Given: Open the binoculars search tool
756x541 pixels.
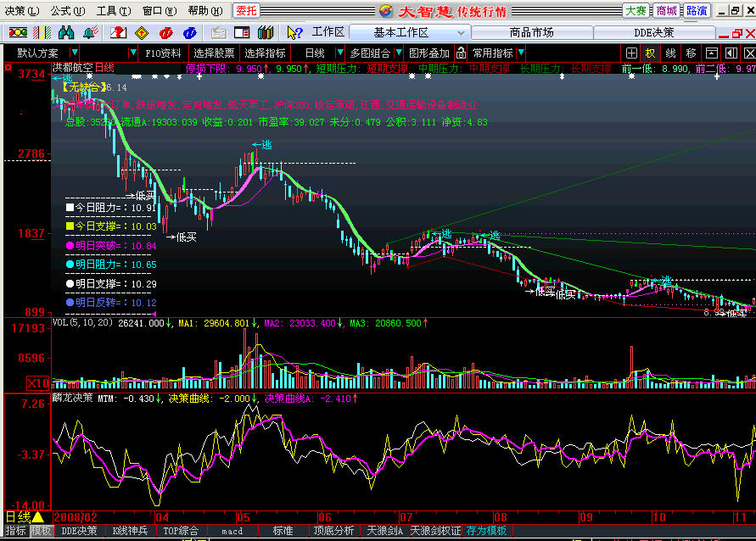Looking at the screenshot, I should 66,33.
